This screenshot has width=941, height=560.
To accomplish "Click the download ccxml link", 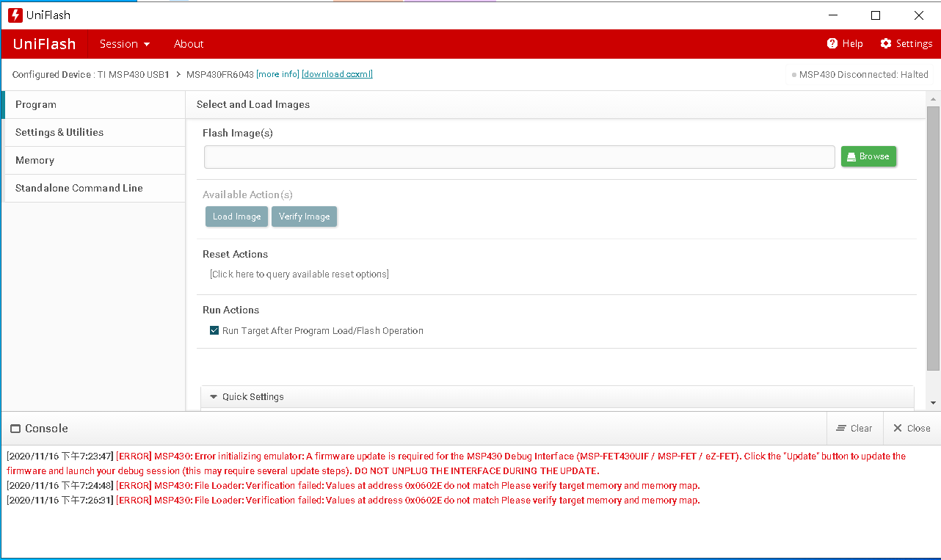I will 338,74.
